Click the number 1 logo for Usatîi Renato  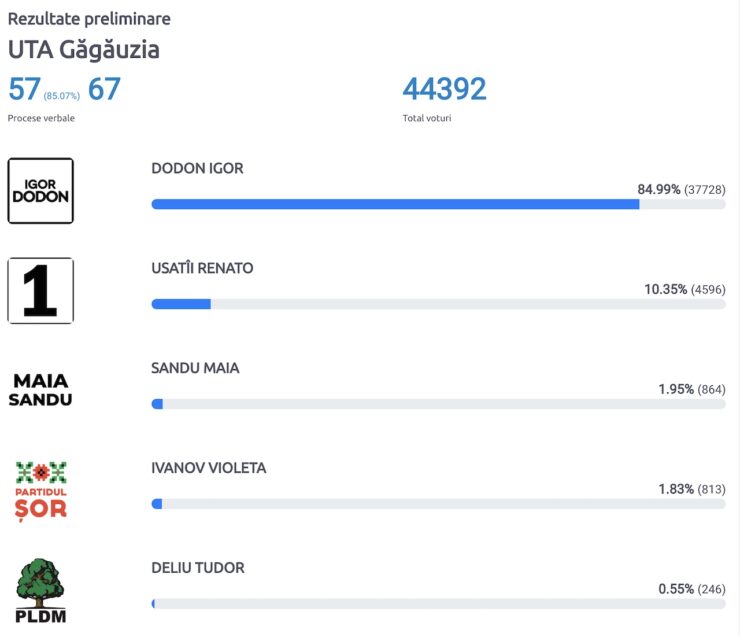coord(41,291)
